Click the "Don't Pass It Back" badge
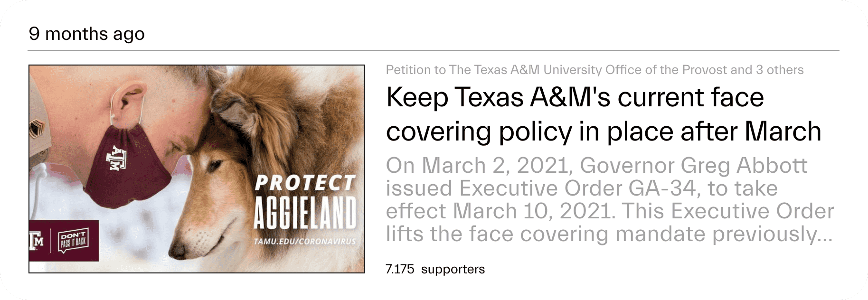 [73, 241]
